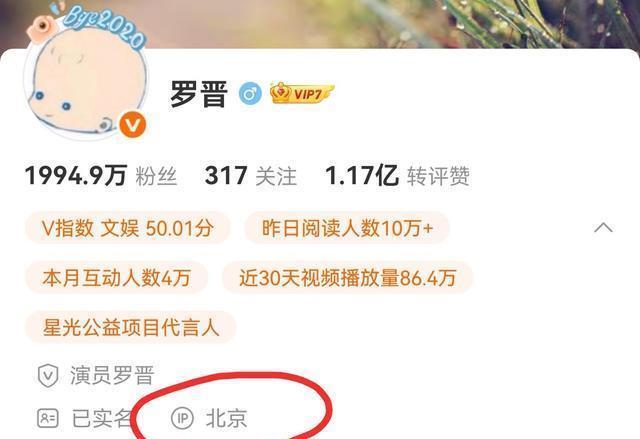Tap the 本月互动人数4万 tag
640x439 pixels.
pos(116,278)
